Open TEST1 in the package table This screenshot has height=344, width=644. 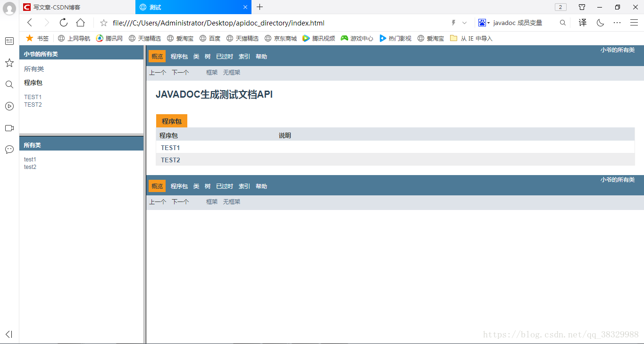coord(170,148)
